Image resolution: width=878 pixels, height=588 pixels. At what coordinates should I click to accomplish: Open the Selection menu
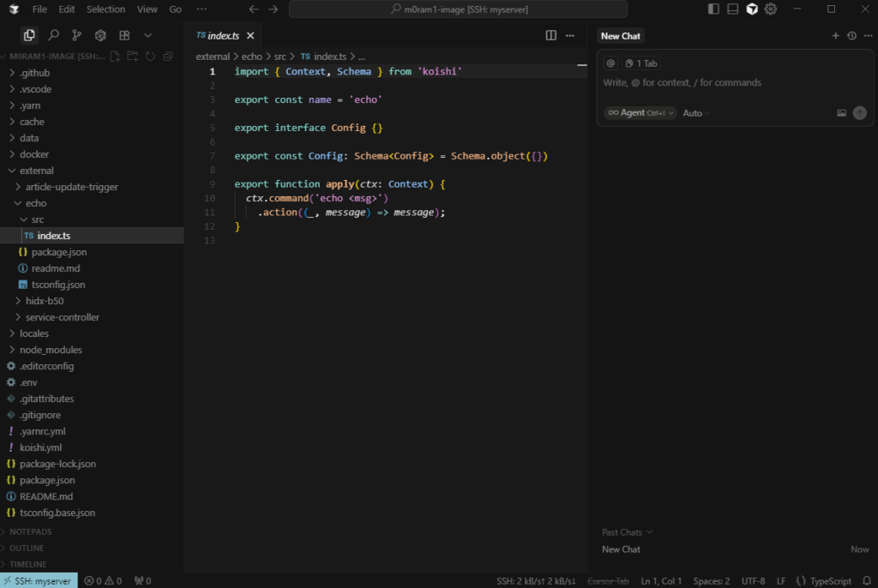coord(105,9)
